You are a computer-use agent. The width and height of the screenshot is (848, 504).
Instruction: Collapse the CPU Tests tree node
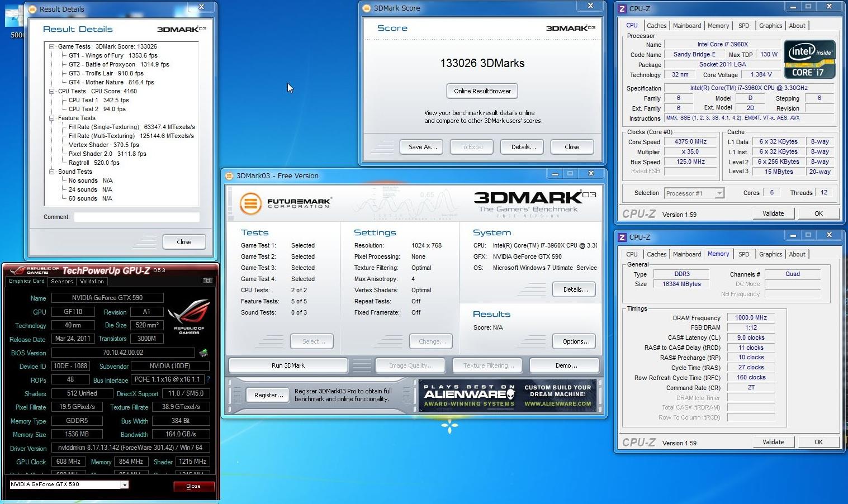pyautogui.click(x=52, y=91)
